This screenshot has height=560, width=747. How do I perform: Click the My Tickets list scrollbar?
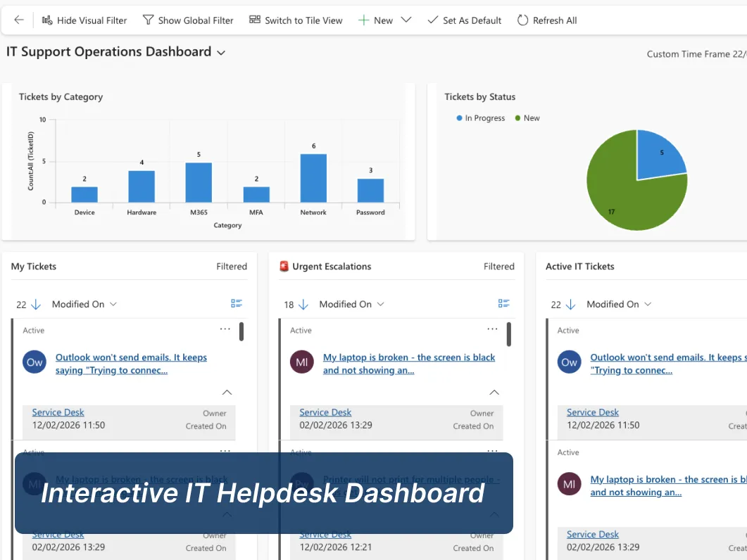coord(241,331)
